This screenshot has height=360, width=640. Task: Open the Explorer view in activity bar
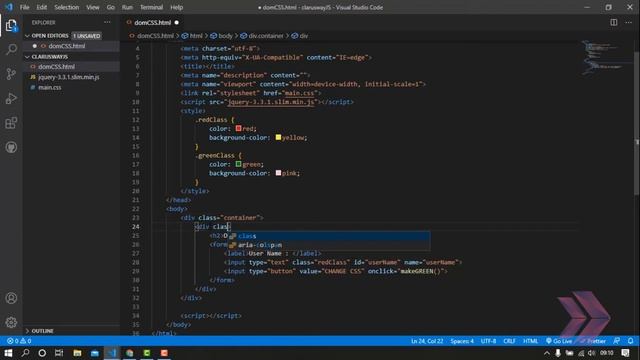[x=11, y=25]
